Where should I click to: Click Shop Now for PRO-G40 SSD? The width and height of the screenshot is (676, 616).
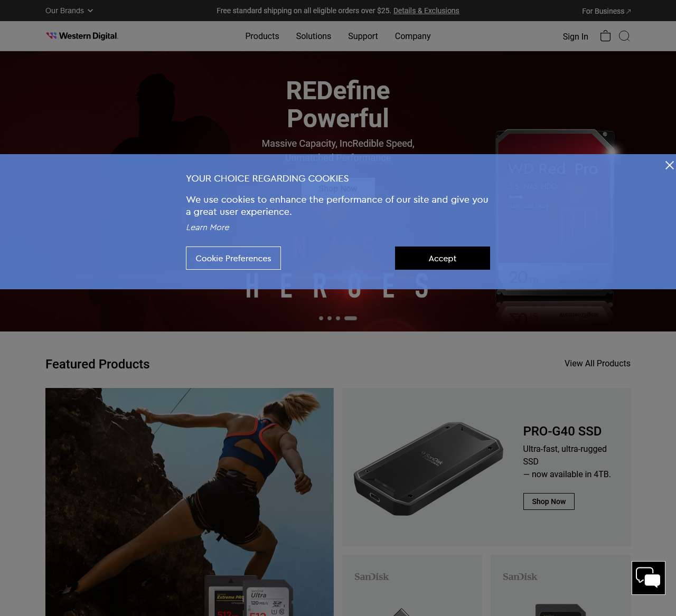click(x=549, y=501)
